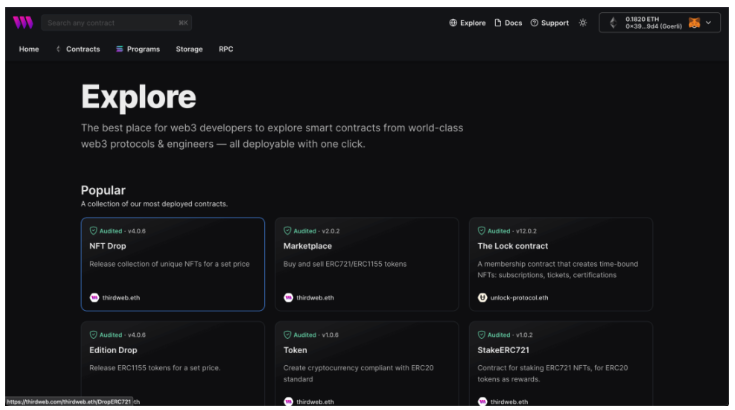Click the thirdweb logo in the header

(x=23, y=22)
